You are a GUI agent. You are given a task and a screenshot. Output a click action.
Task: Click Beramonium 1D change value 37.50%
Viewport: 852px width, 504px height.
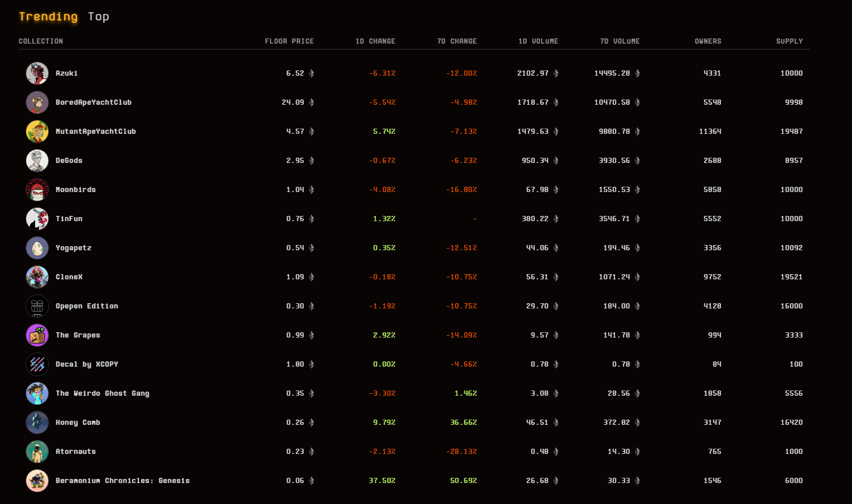coord(382,481)
